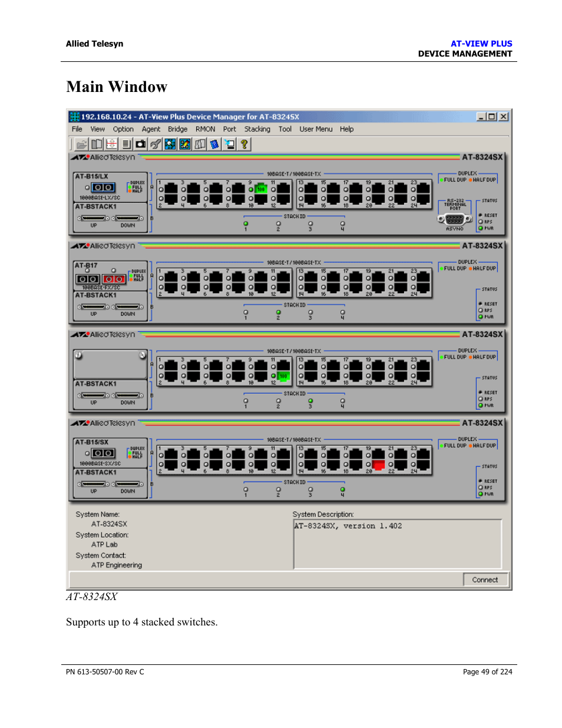Select port 24 on stack 4 switch

pos(423,465)
